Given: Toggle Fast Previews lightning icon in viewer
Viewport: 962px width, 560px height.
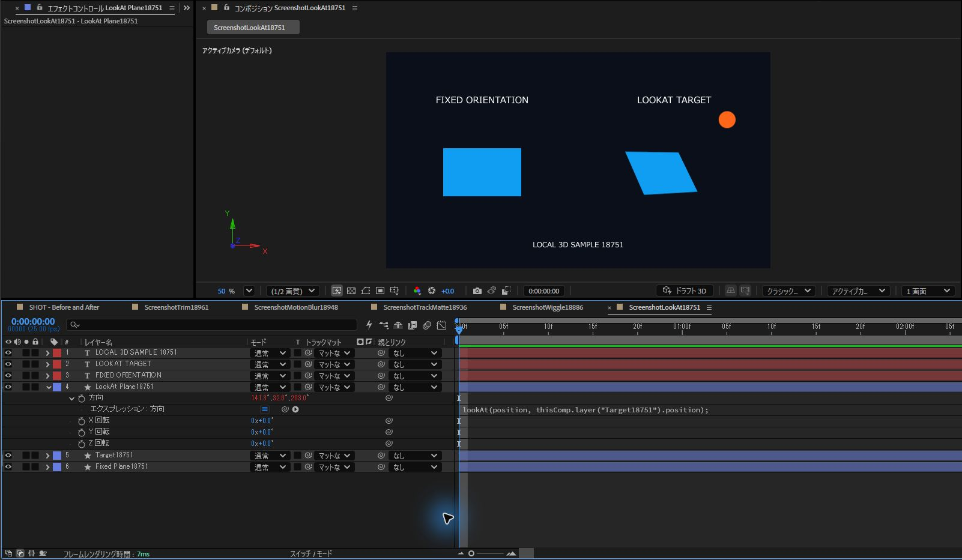Looking at the screenshot, I should coord(337,291).
